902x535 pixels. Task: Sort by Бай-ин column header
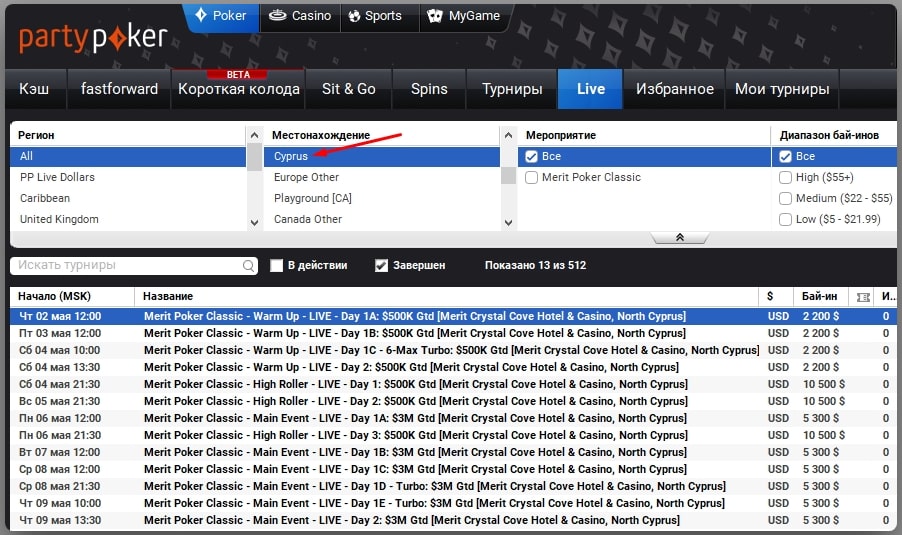[820, 297]
